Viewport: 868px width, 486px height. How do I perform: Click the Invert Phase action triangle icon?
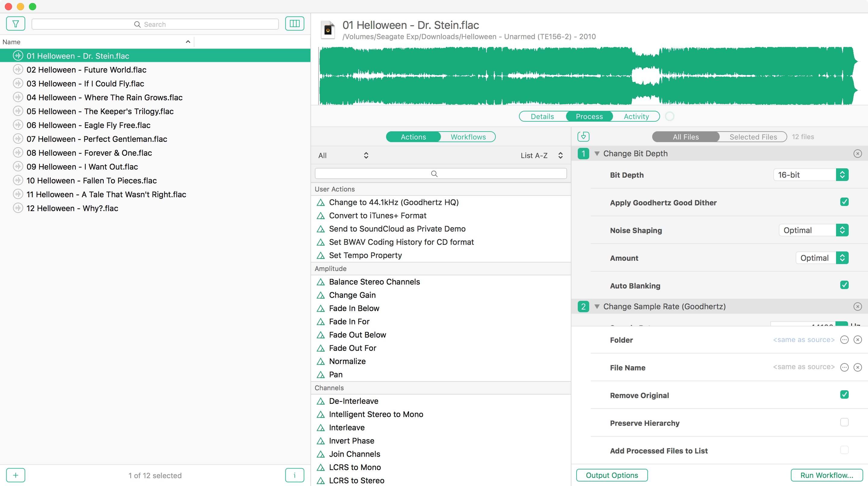(320, 441)
